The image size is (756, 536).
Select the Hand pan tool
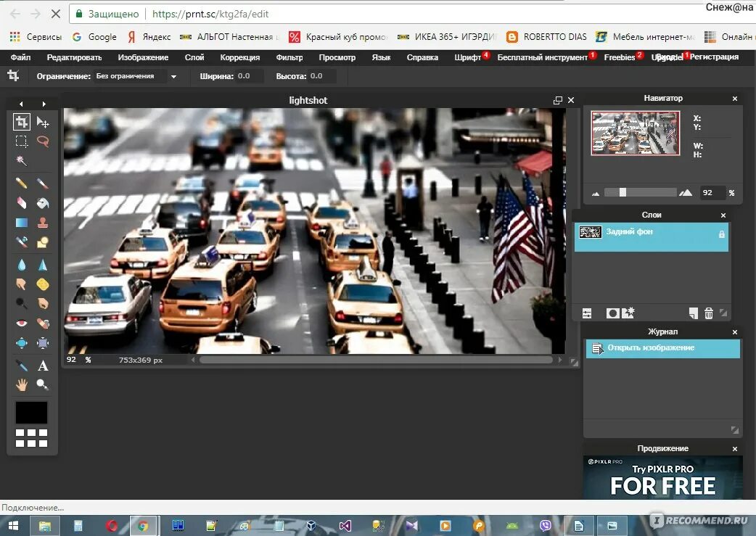(21, 384)
